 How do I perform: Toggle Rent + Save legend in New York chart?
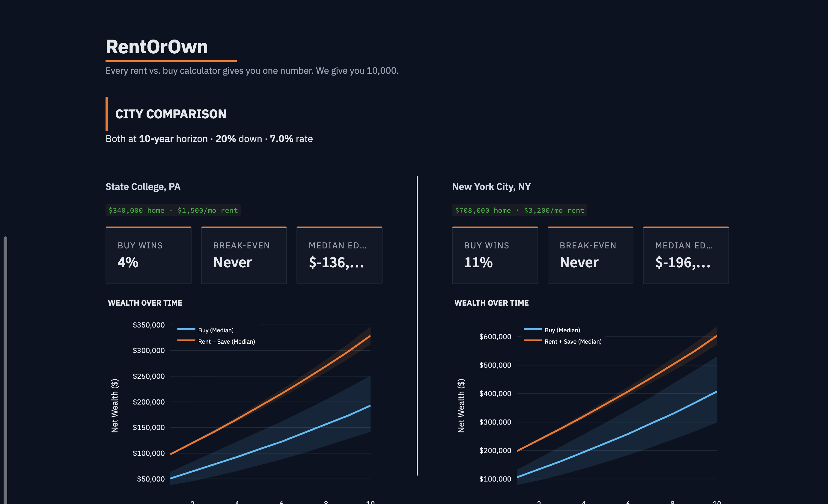coord(573,342)
